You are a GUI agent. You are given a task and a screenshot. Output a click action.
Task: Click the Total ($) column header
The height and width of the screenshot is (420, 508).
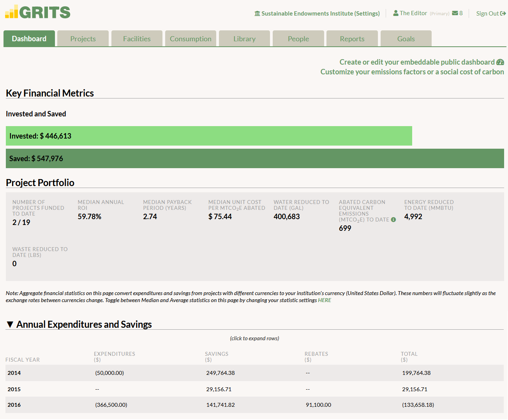409,357
